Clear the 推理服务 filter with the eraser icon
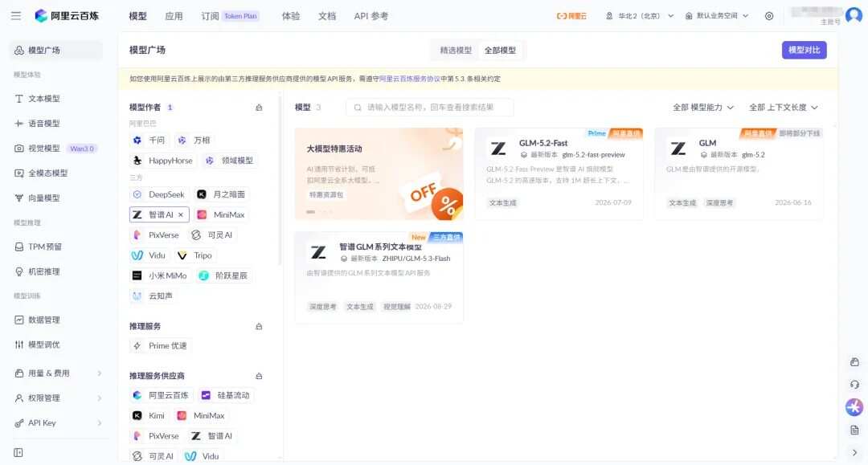The image size is (868, 465). point(259,326)
